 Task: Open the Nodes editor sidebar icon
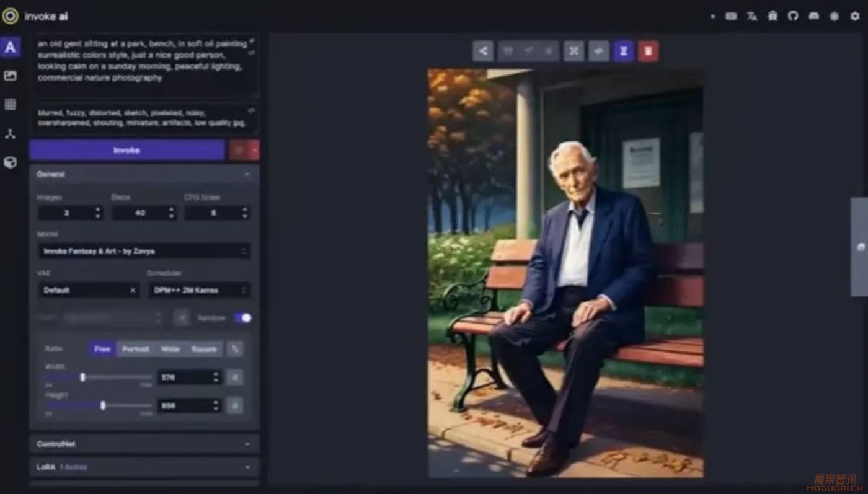pos(10,133)
